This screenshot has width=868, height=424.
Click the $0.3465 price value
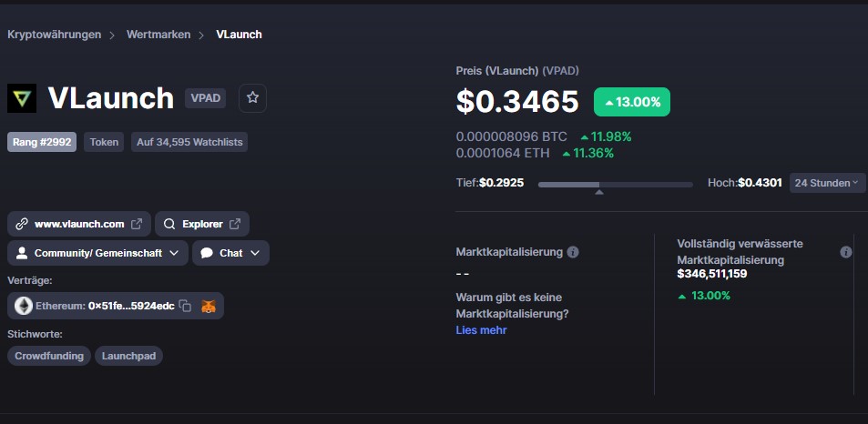pyautogui.click(x=517, y=102)
